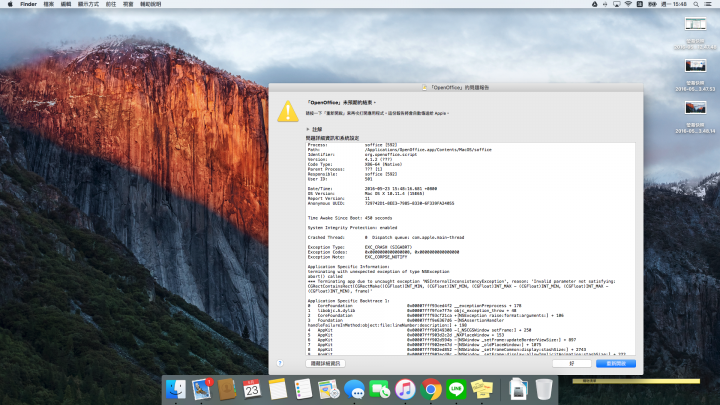
Task: Open the 視窗 (Window) menu
Action: point(128,4)
